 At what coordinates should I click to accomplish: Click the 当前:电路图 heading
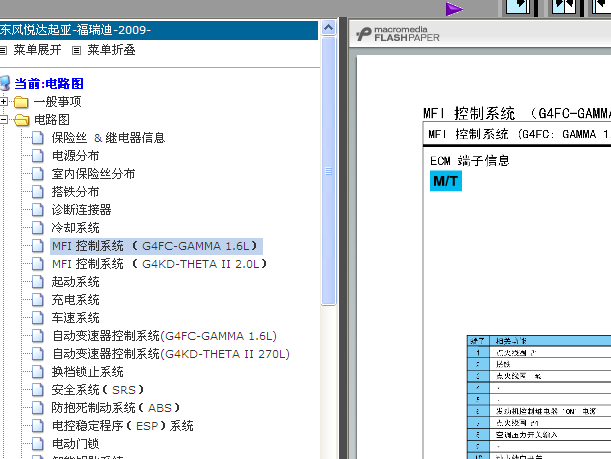pos(49,83)
